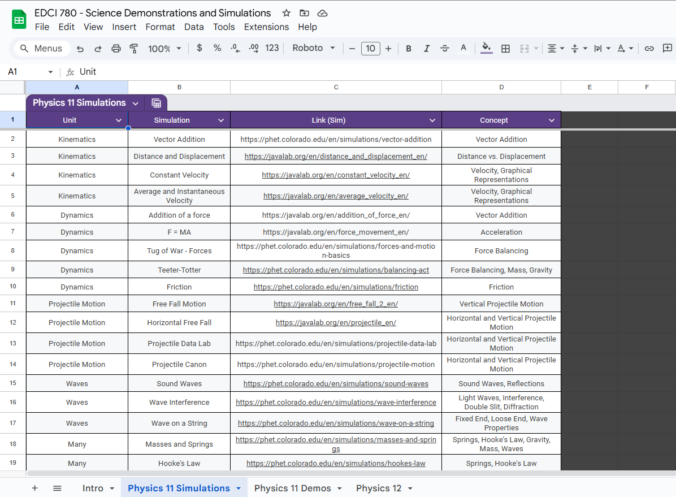Open the Tools menu
Image resolution: width=676 pixels, height=497 pixels.
click(x=224, y=27)
